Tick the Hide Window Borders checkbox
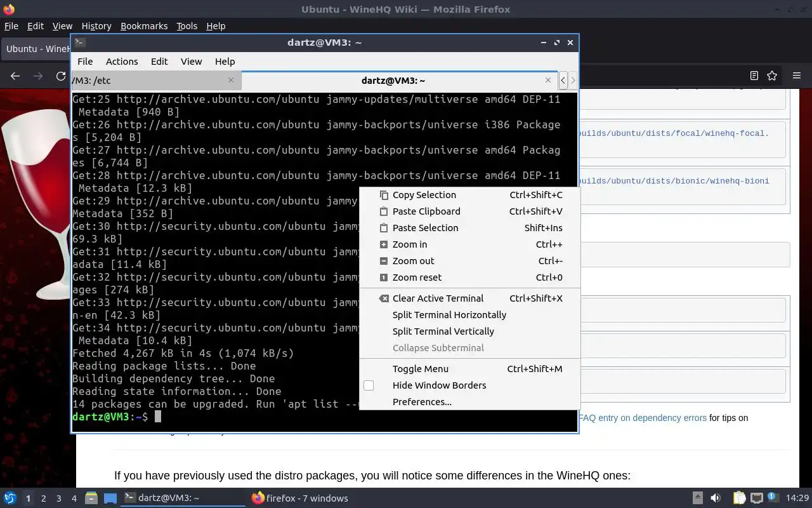Screen dimensions: 812x508 click(x=369, y=385)
